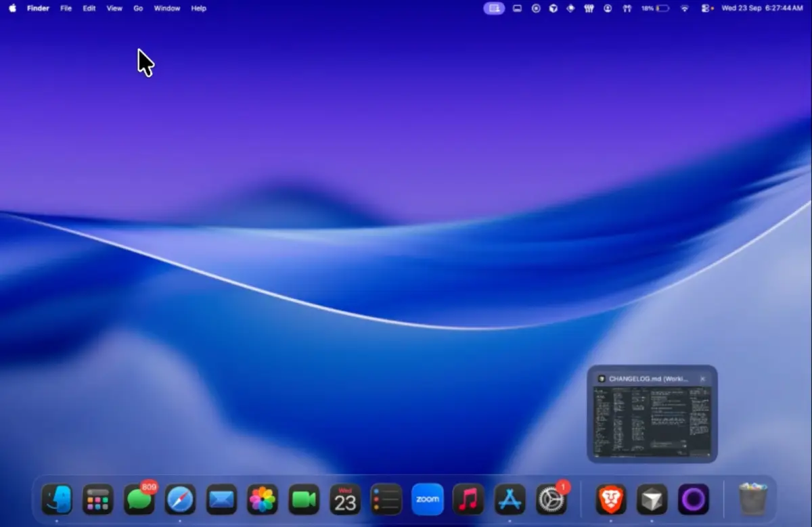Launch Safari from the Dock
The height and width of the screenshot is (527, 812).
tap(181, 500)
